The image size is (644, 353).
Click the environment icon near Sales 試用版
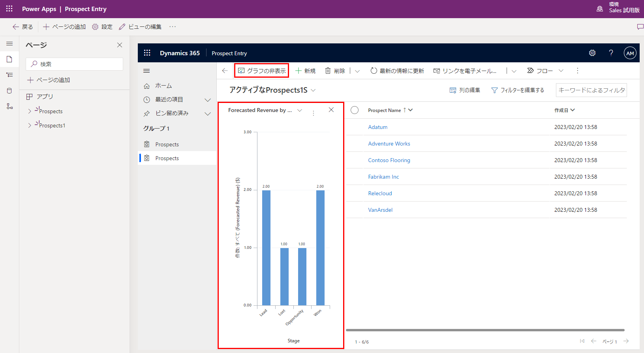coord(600,9)
